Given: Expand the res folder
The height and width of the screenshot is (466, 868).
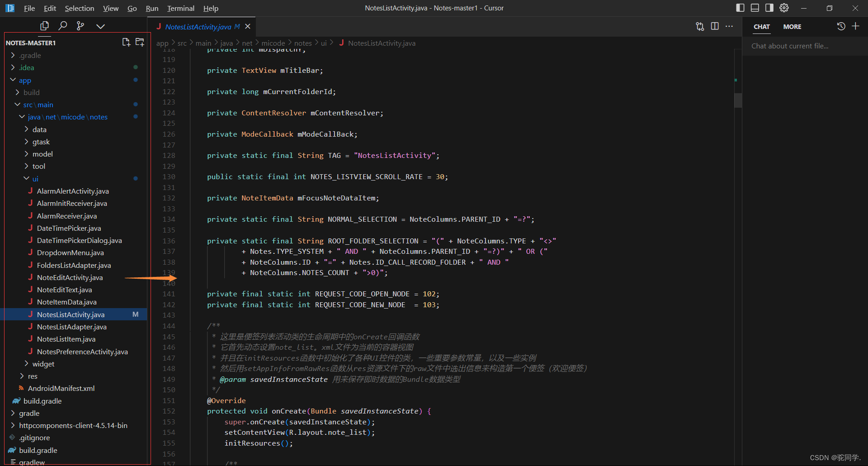Looking at the screenshot, I should click(x=33, y=376).
